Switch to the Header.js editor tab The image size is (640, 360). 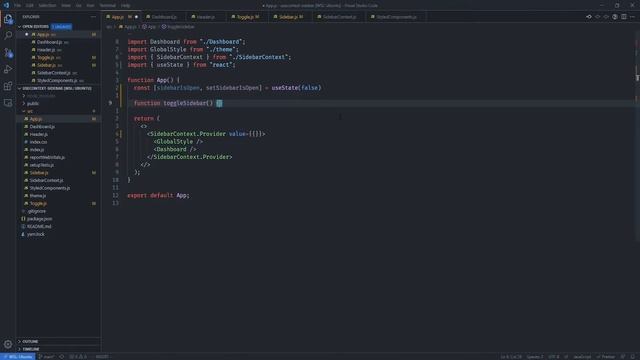[x=206, y=17]
